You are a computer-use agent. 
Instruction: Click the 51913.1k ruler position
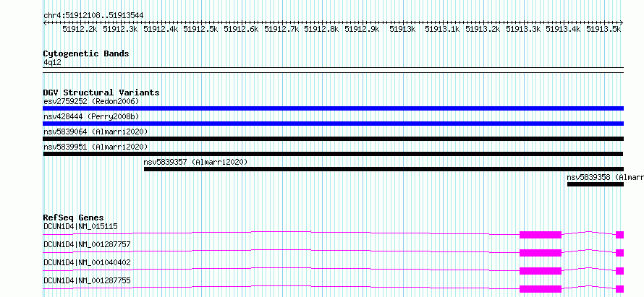click(442, 29)
